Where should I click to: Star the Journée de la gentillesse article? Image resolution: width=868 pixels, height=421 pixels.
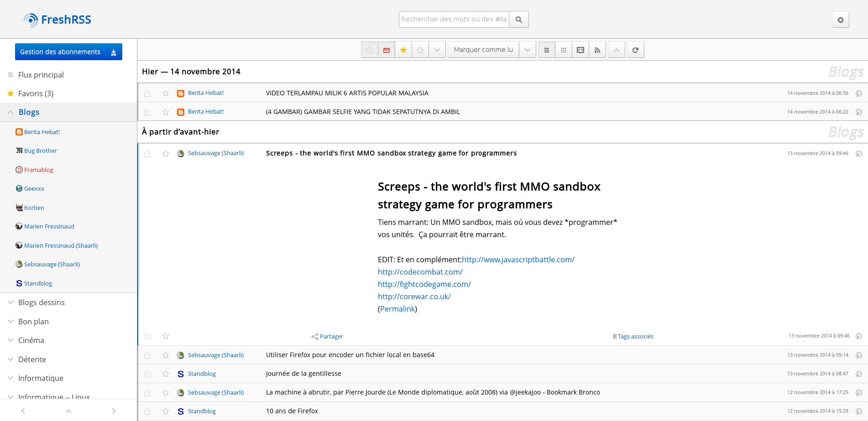coord(166,374)
